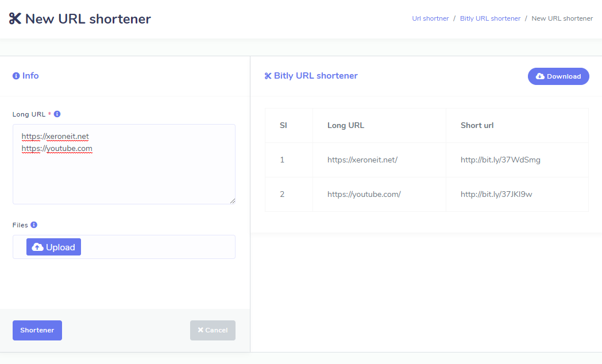Cancel the URL shortener form
This screenshot has height=364, width=602.
[x=213, y=330]
